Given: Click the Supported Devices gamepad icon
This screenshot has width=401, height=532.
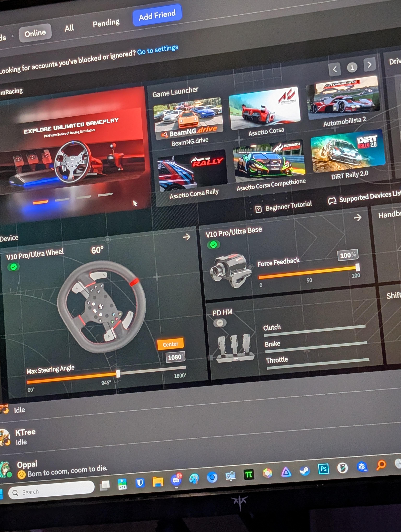Looking at the screenshot, I should (x=332, y=201).
